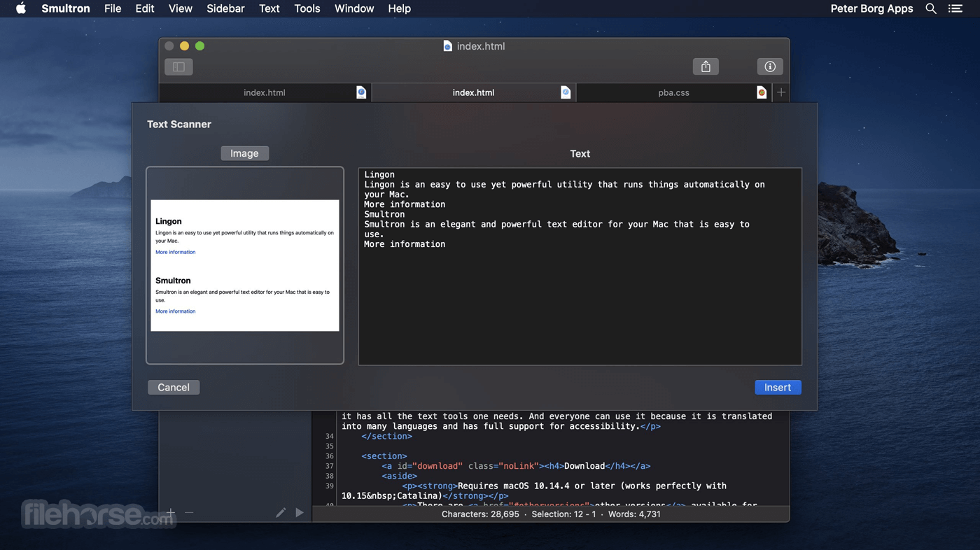
Task: Open the Text menu
Action: pyautogui.click(x=269, y=8)
